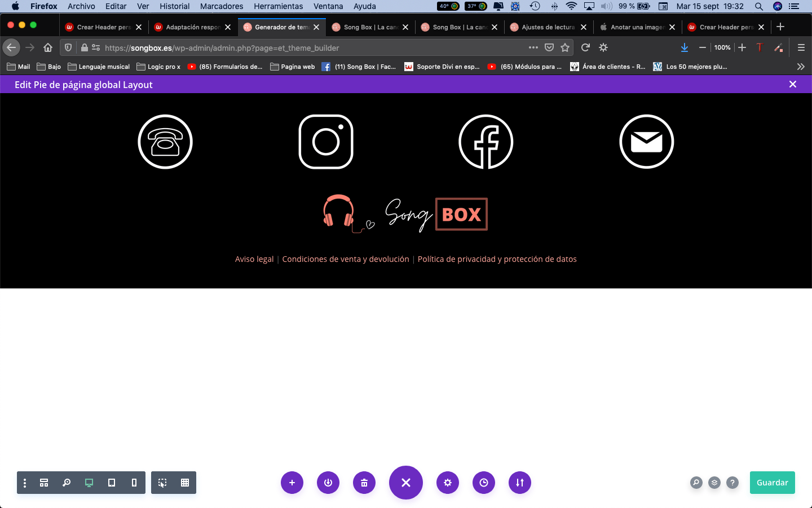Add from library with purple plus button
812x508 pixels.
[292, 483]
